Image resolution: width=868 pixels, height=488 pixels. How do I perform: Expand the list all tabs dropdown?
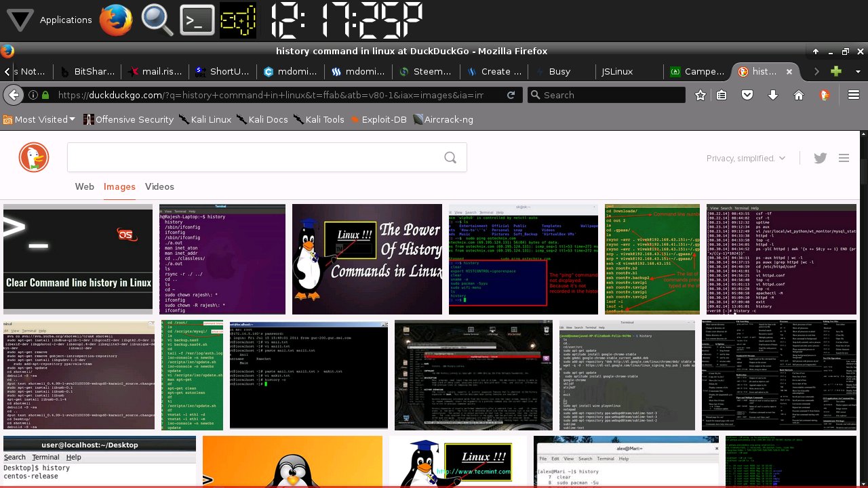pos(858,71)
